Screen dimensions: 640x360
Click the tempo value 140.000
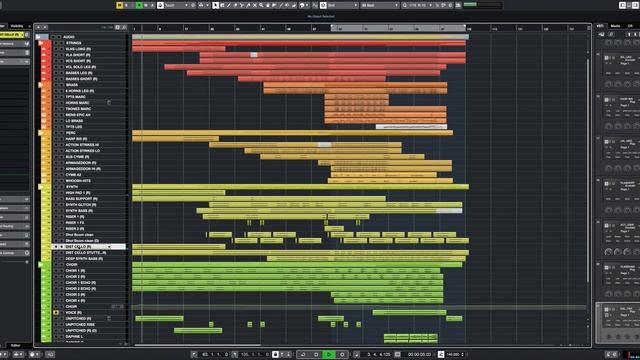pyautogui.click(x=453, y=354)
